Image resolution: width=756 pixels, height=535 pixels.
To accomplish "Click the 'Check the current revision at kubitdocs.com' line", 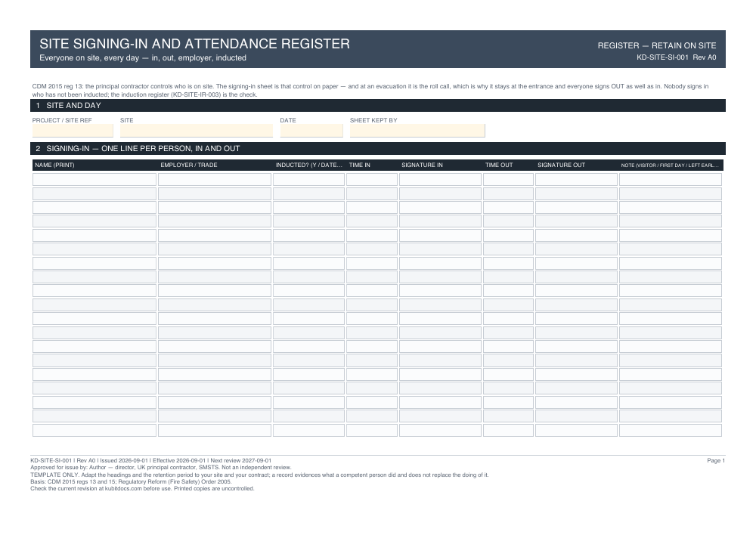I will coord(142,489).
